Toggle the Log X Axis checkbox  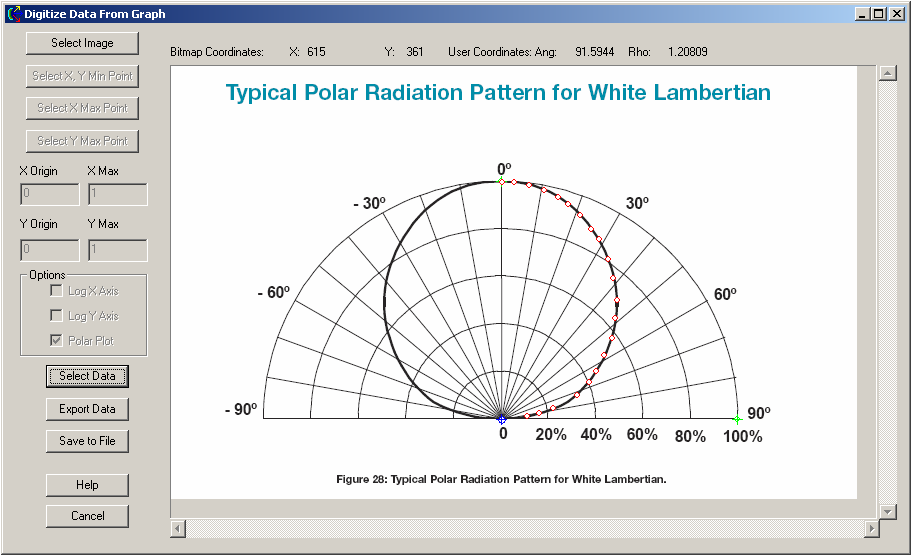click(57, 291)
